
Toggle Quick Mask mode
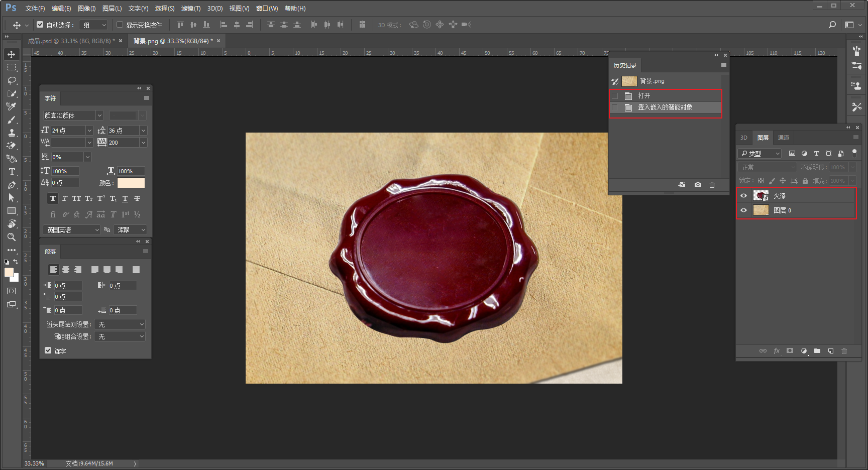[12, 291]
